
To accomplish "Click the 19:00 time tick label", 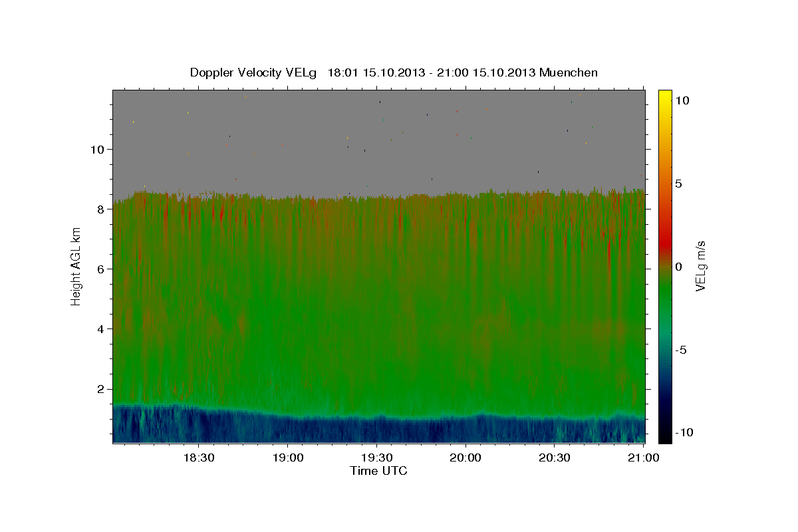I will click(x=287, y=458).
